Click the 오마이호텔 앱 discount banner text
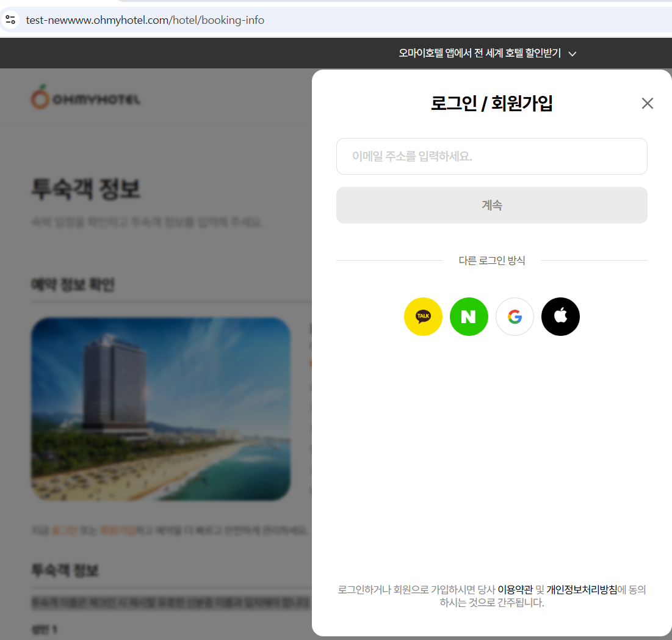Viewport: 672px width, 640px height. click(480, 53)
